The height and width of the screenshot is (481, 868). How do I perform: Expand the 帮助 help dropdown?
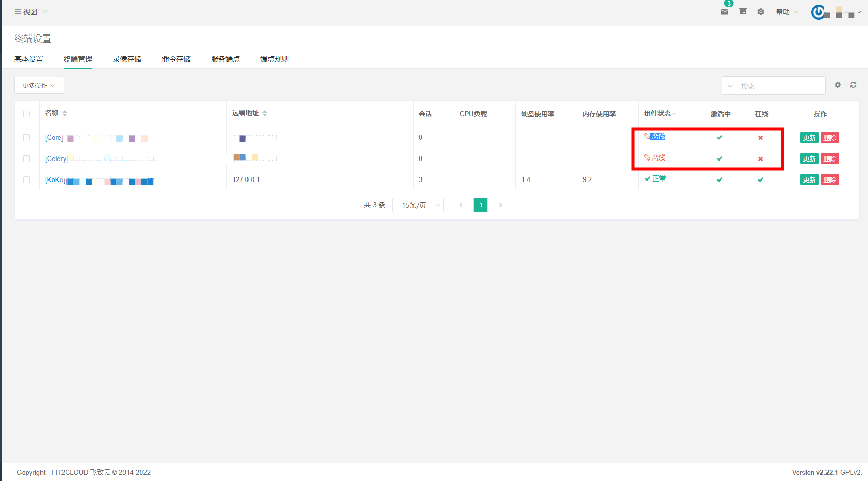click(x=787, y=12)
